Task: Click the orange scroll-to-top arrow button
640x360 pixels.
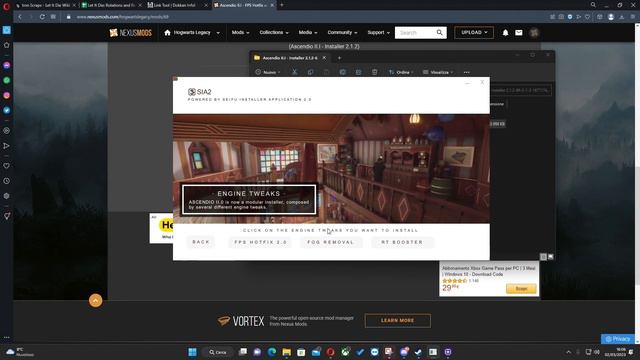Action: [x=96, y=301]
